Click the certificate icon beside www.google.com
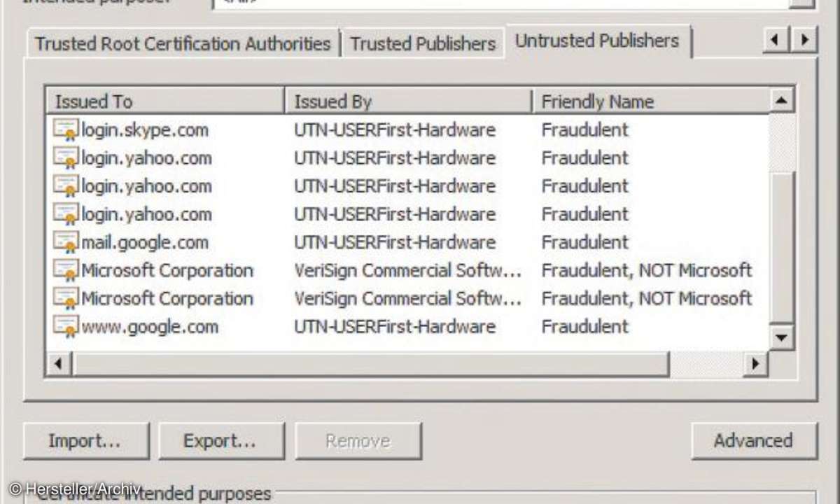Viewport: 840px width, 504px height. (66, 327)
